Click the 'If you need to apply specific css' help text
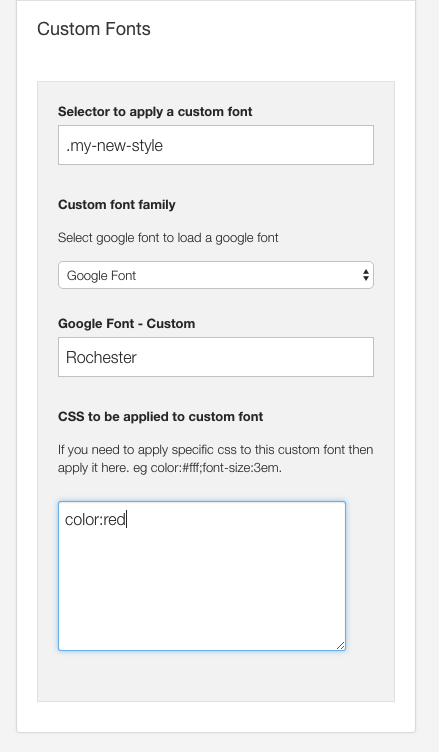This screenshot has height=752, width=439. click(x=215, y=458)
